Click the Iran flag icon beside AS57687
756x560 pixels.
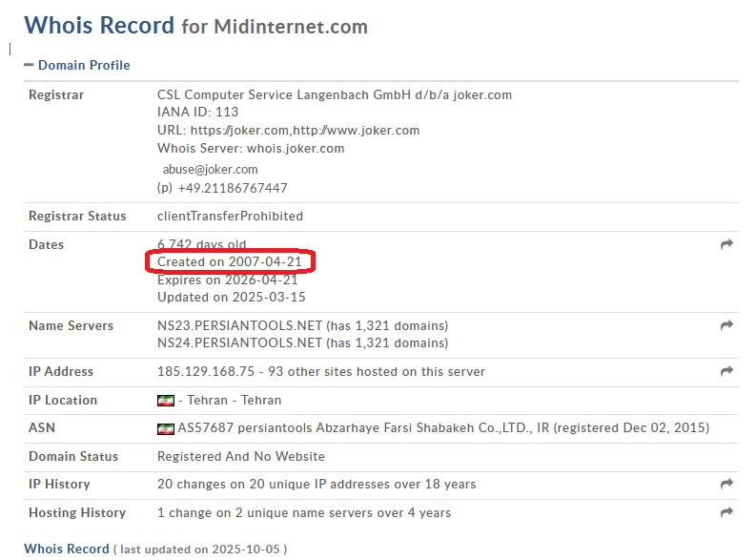click(x=165, y=429)
